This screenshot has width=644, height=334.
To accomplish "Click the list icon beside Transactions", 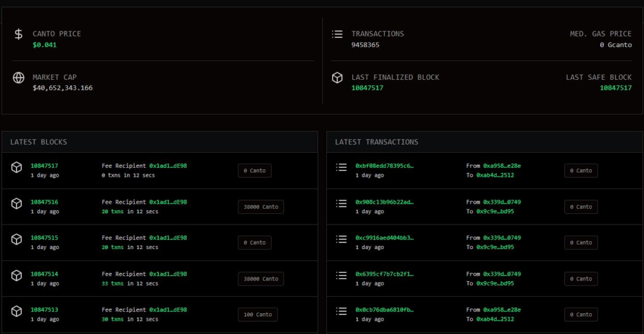I will click(337, 34).
